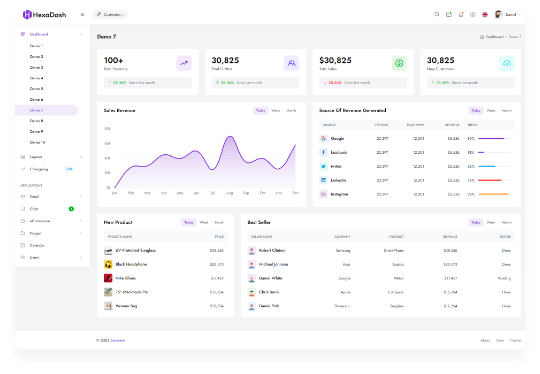Click the Instagram source icon
540x374 pixels.
[323, 194]
